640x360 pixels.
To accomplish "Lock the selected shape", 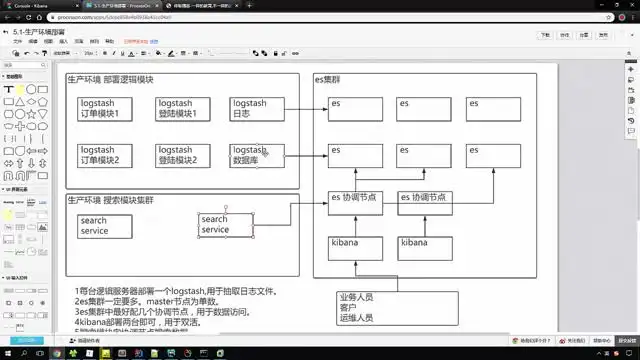I will tap(276, 53).
